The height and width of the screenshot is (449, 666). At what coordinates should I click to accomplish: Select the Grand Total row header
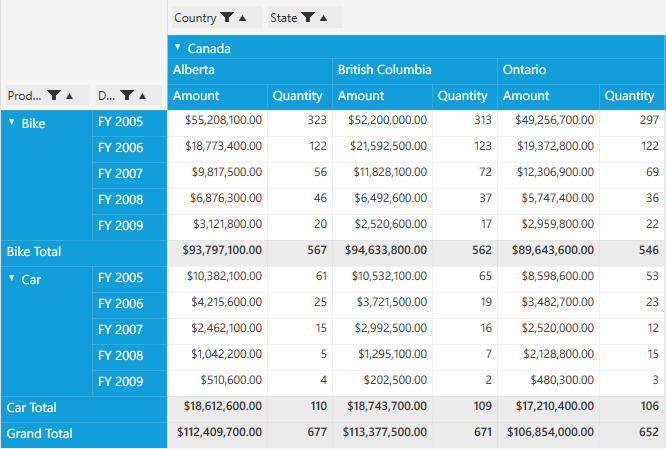84,435
